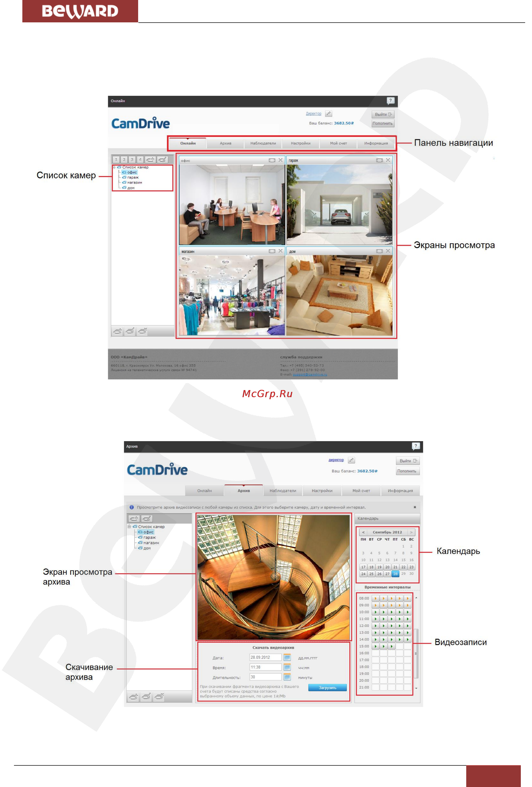Screen dimensions: 532x787
Task: Open date picker next to Дата field
Action: [287, 657]
